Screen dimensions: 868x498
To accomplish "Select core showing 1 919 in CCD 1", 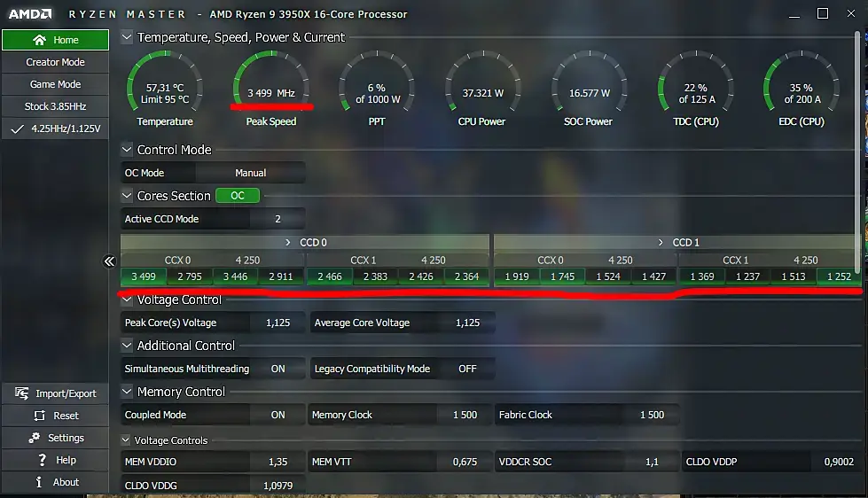I will pos(517,276).
